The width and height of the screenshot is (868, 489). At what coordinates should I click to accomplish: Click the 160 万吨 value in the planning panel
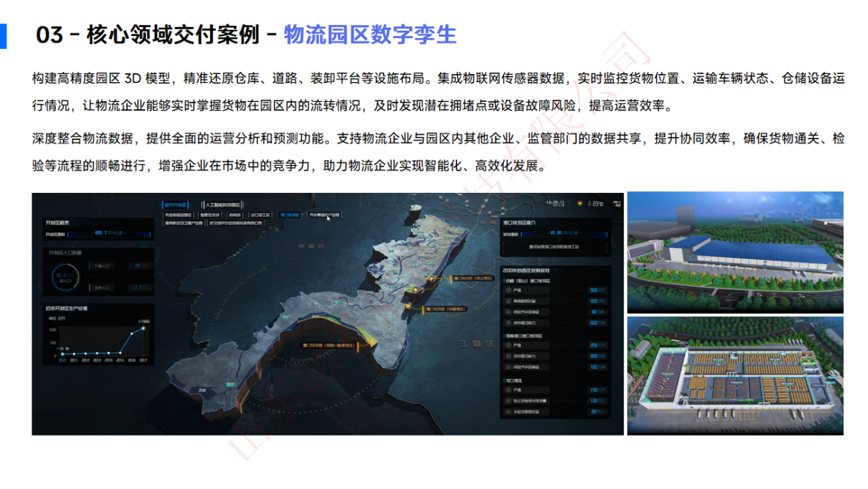(x=597, y=367)
